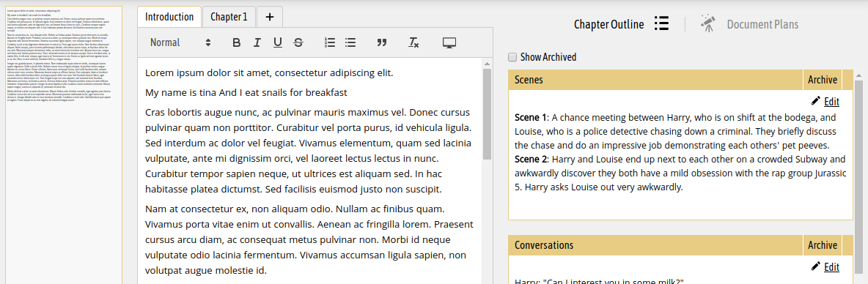The width and height of the screenshot is (868, 284).
Task: Click the Scene 1 description text
Action: (674, 132)
